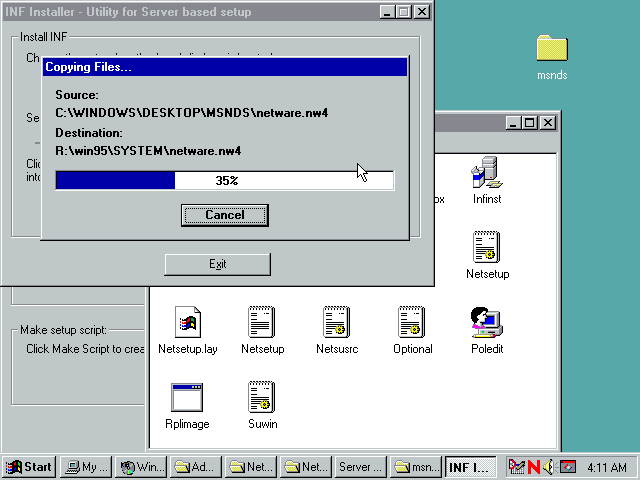Switch to the msn... folder taskbar button
Screen dimensions: 640x480
pos(416,467)
